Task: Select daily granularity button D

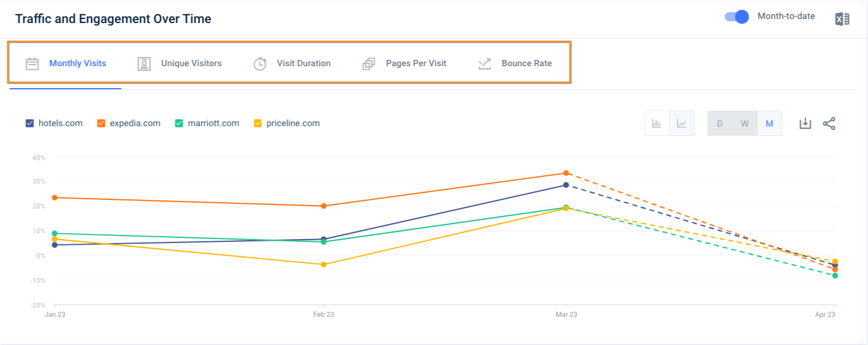Action: [720, 123]
